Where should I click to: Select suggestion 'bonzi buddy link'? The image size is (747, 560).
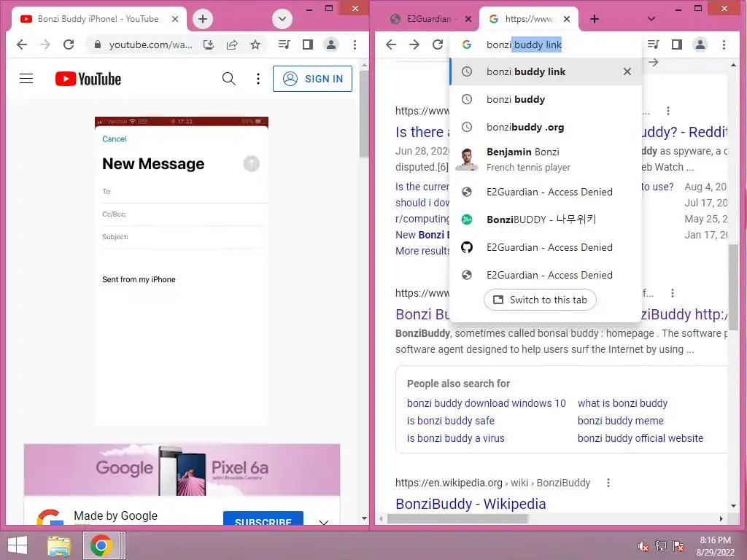[x=546, y=72]
